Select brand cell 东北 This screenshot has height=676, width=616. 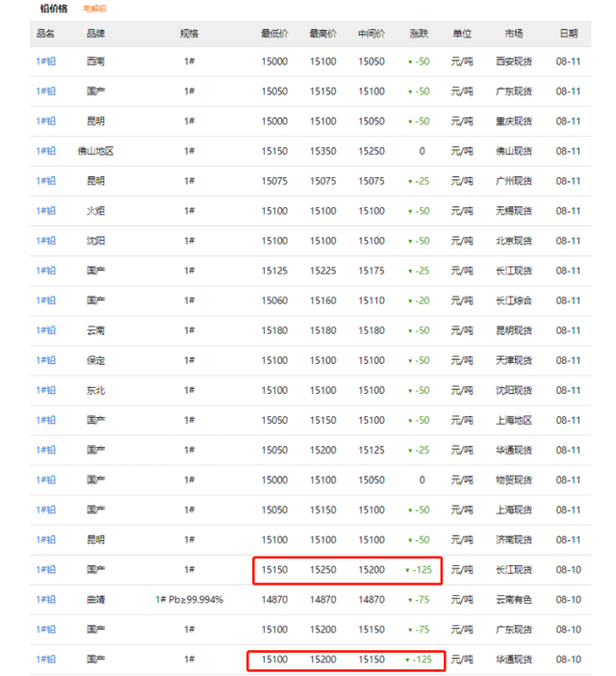coord(95,390)
